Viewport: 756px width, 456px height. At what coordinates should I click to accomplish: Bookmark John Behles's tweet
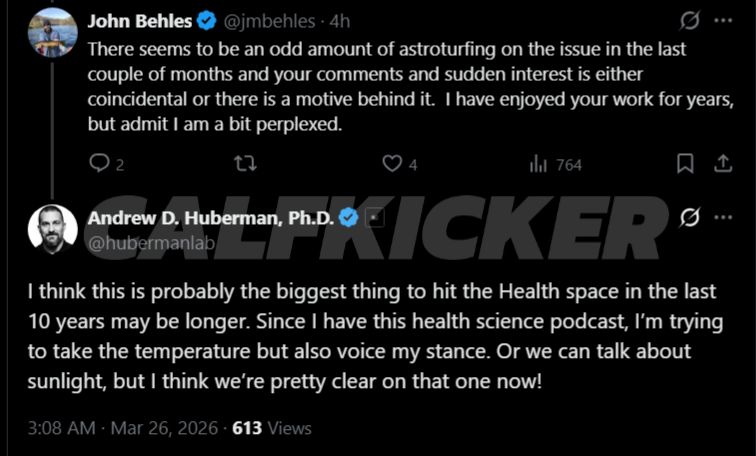[x=685, y=163]
